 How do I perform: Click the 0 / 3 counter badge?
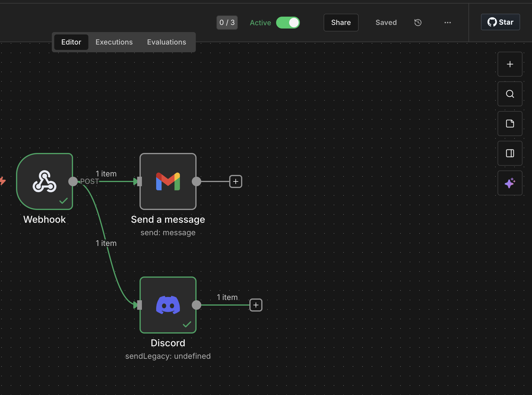pyautogui.click(x=227, y=23)
